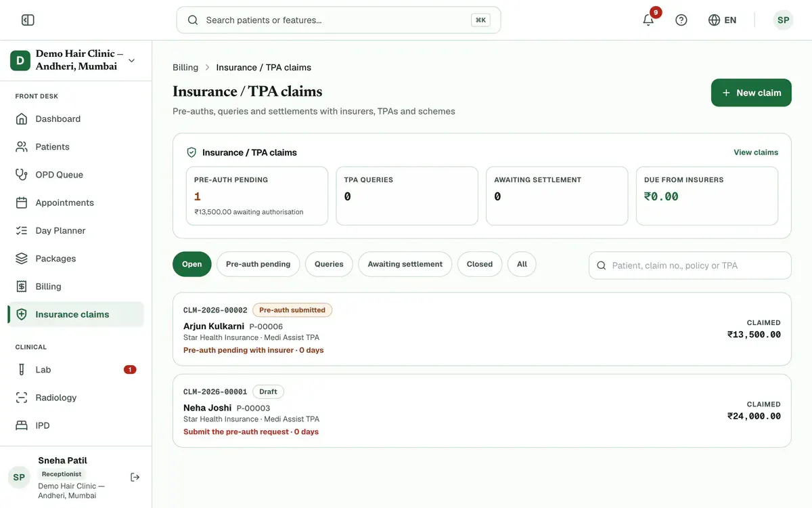Open Appointments in sidebar
The width and height of the screenshot is (812, 508).
click(76, 203)
